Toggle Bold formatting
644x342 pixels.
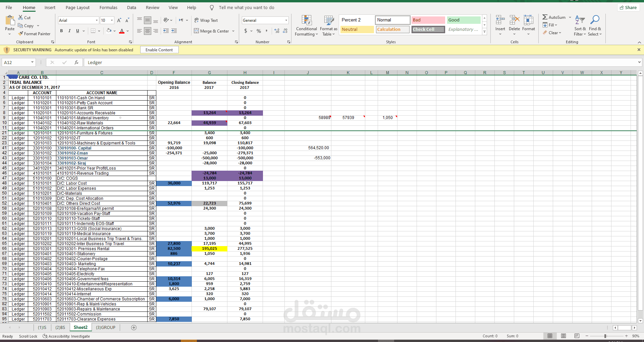coord(61,31)
